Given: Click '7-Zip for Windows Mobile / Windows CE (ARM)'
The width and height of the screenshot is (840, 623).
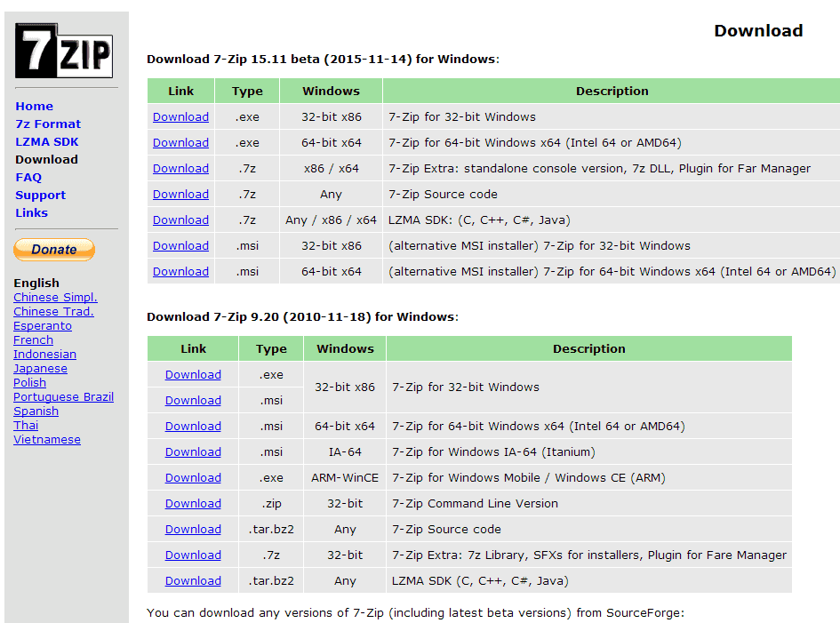Looking at the screenshot, I should (x=529, y=477).
